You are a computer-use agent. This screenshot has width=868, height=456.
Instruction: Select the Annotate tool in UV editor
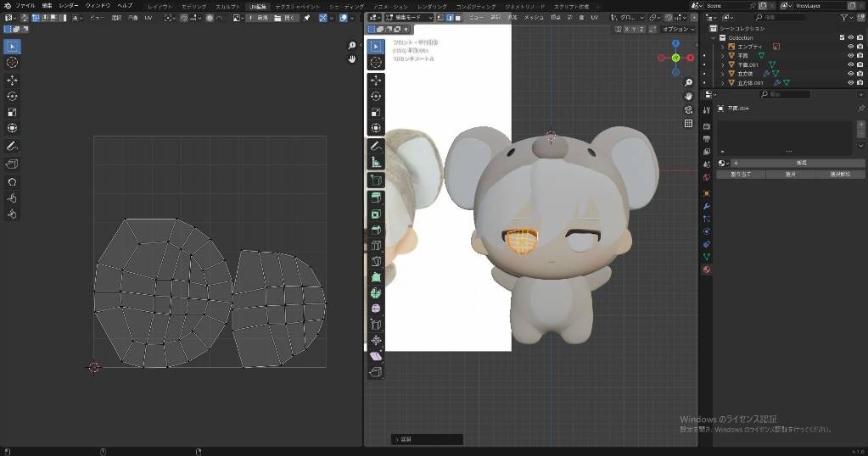13,147
